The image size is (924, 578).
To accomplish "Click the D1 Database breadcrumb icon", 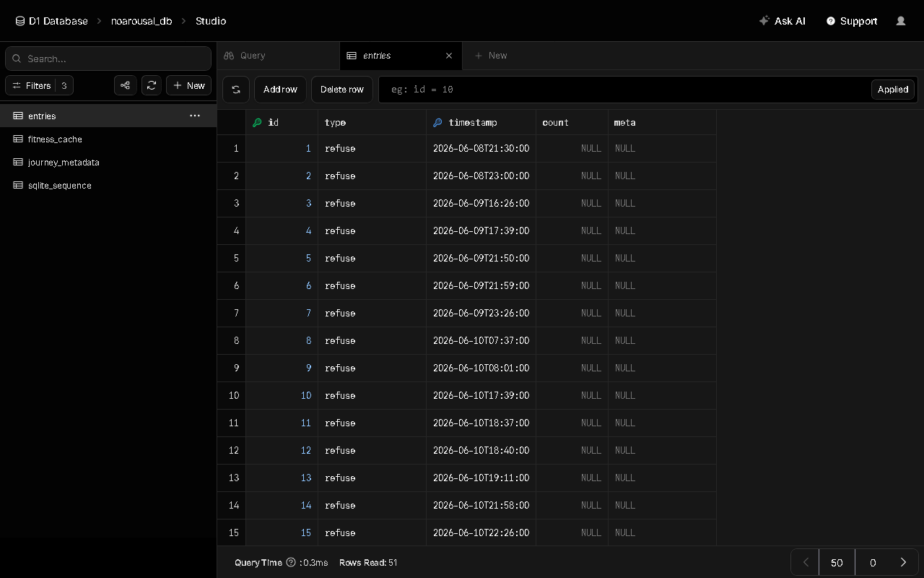I will click(x=20, y=21).
